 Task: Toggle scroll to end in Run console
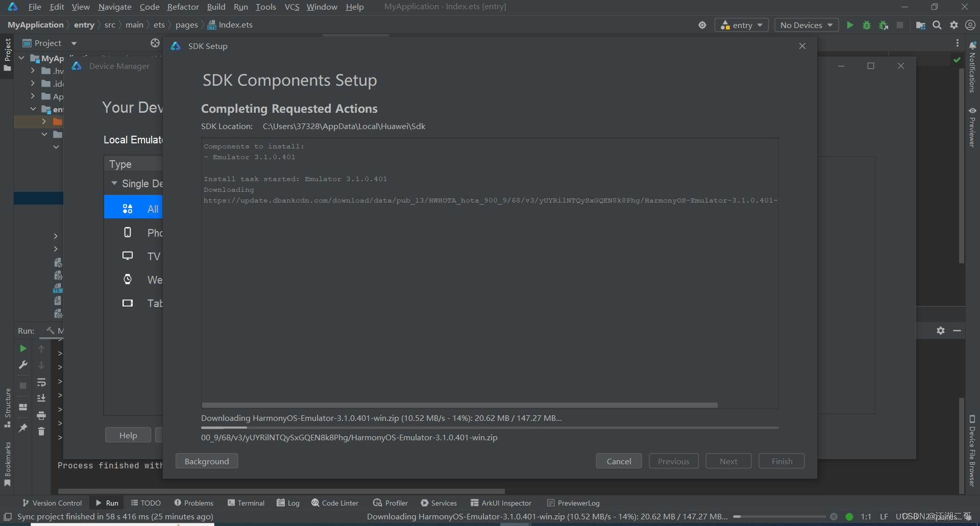pyautogui.click(x=41, y=398)
